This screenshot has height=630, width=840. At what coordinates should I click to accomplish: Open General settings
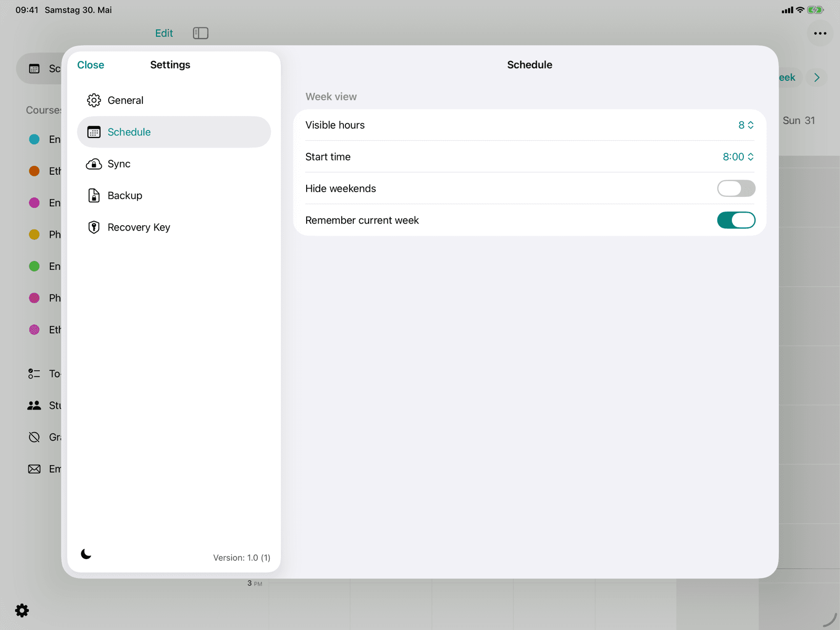174,100
